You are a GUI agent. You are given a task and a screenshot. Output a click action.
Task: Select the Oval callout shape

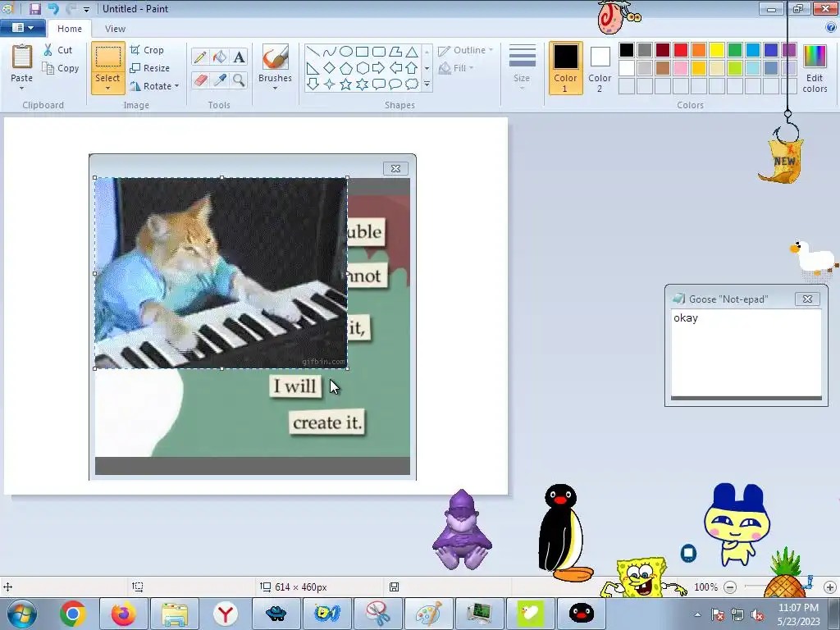395,84
